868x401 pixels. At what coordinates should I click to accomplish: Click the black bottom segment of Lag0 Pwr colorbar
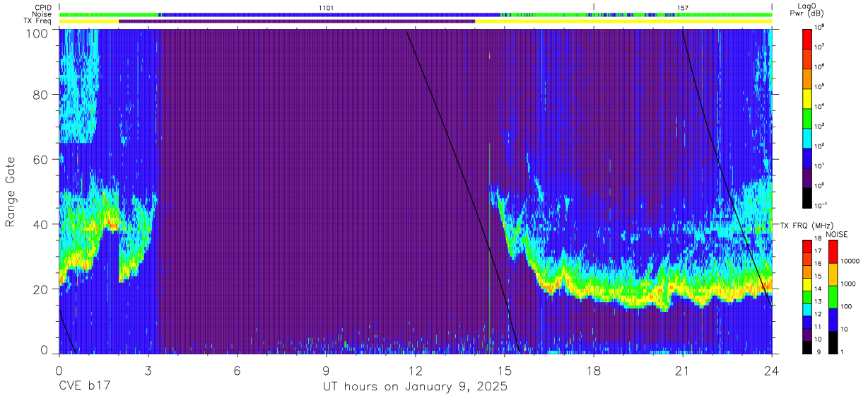tap(807, 197)
